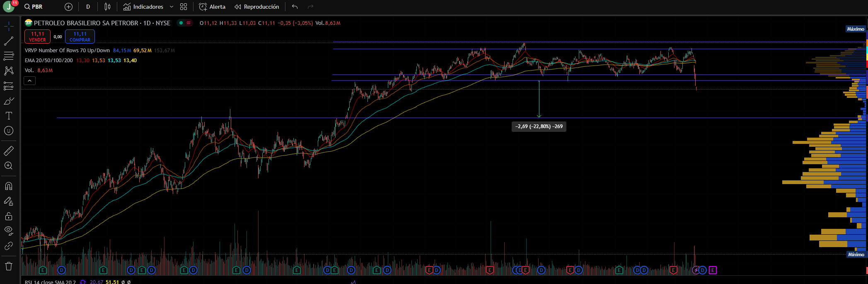
Task: Select the trend line drawing tool
Action: 9,41
